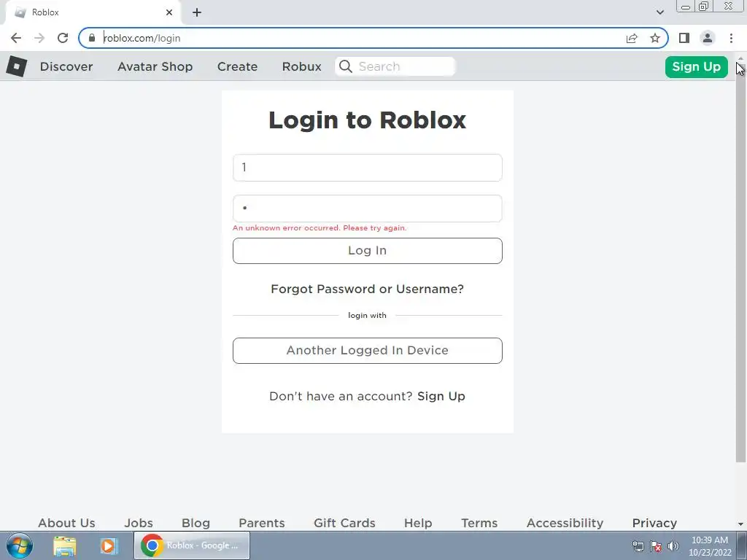Toggle Chrome side panel icon

tap(684, 38)
